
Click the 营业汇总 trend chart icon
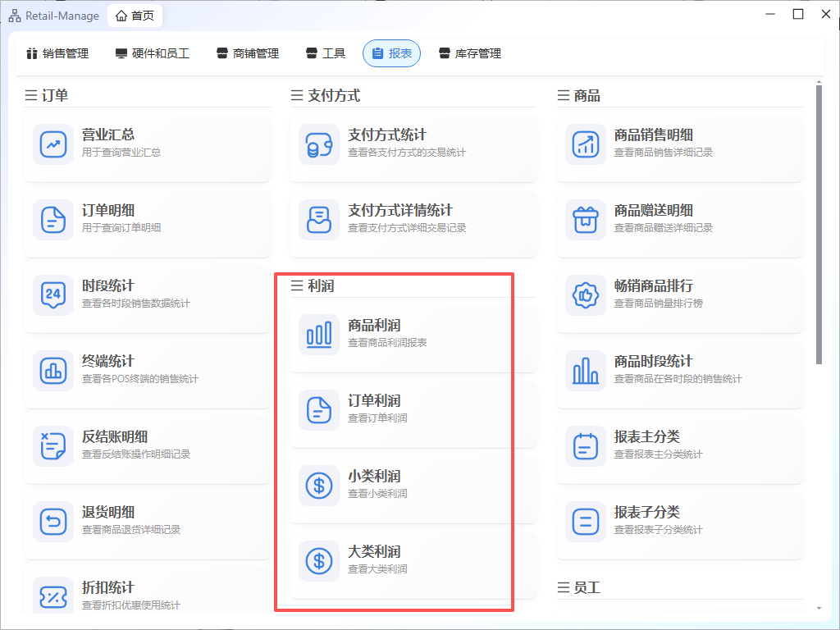(53, 144)
